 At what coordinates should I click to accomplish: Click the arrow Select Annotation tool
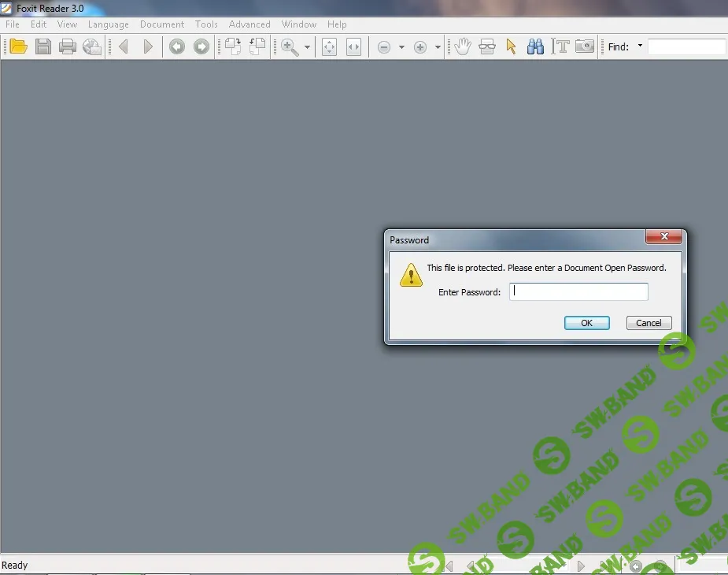(x=512, y=47)
